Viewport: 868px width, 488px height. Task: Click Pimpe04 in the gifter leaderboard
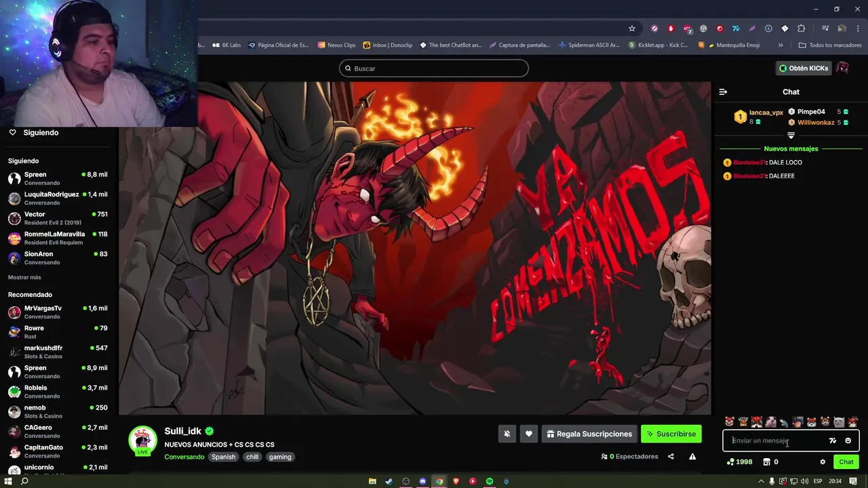pos(811,112)
